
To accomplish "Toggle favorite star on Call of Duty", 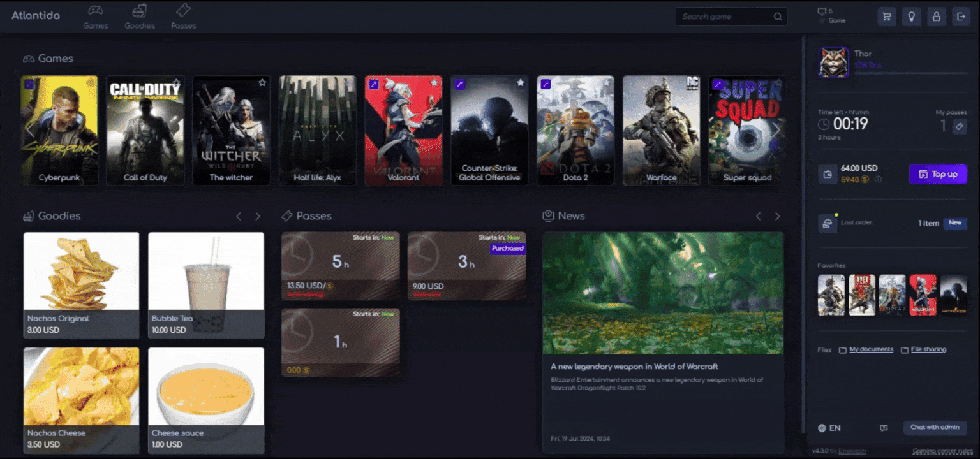I will 176,83.
